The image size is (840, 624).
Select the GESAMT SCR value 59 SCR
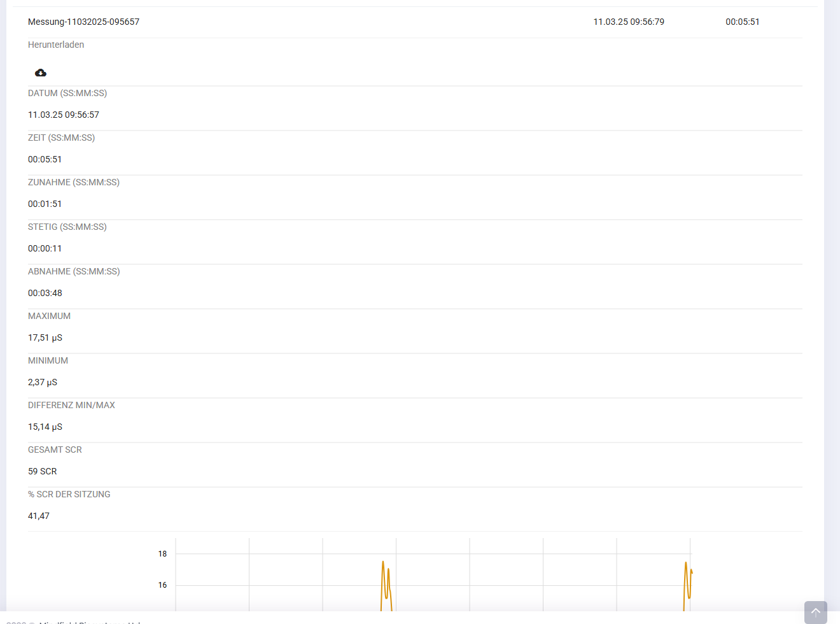[x=43, y=471]
